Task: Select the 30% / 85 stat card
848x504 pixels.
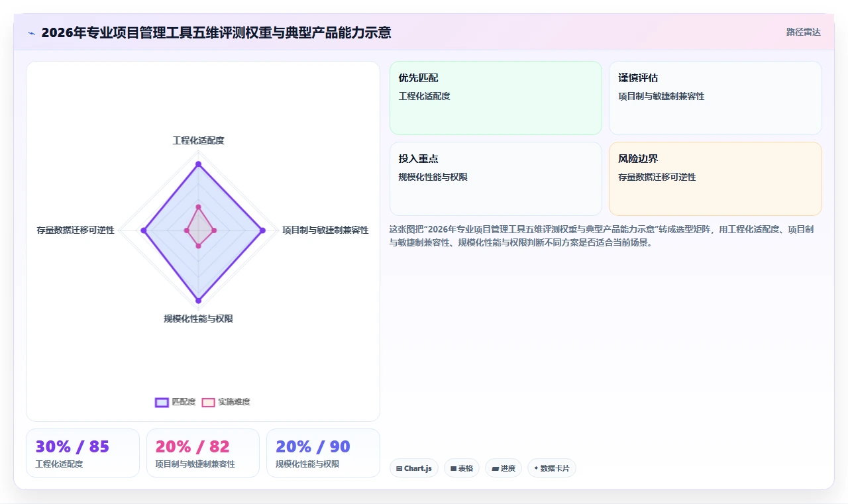Action: [83, 453]
